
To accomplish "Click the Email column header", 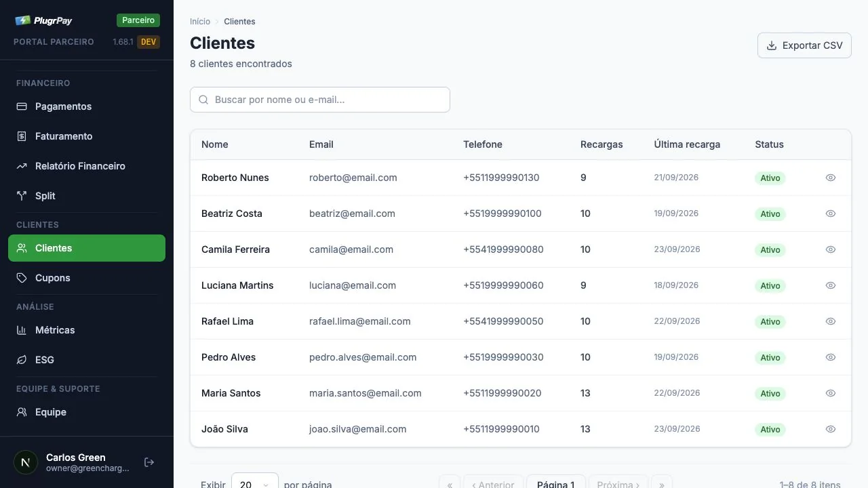I will (321, 144).
